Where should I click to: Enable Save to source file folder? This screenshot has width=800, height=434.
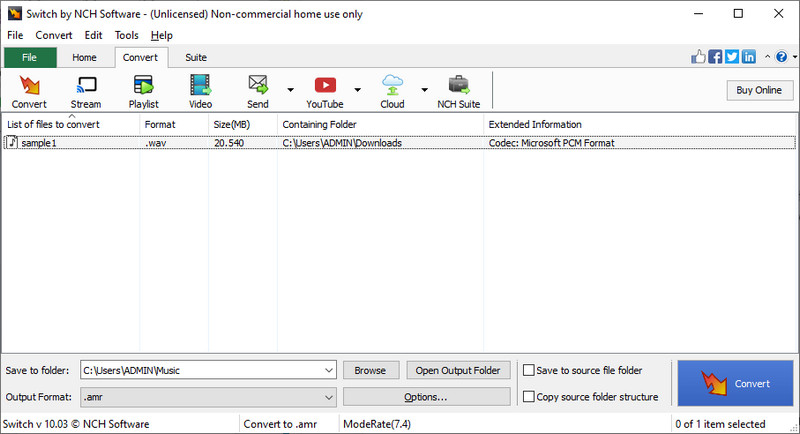529,370
